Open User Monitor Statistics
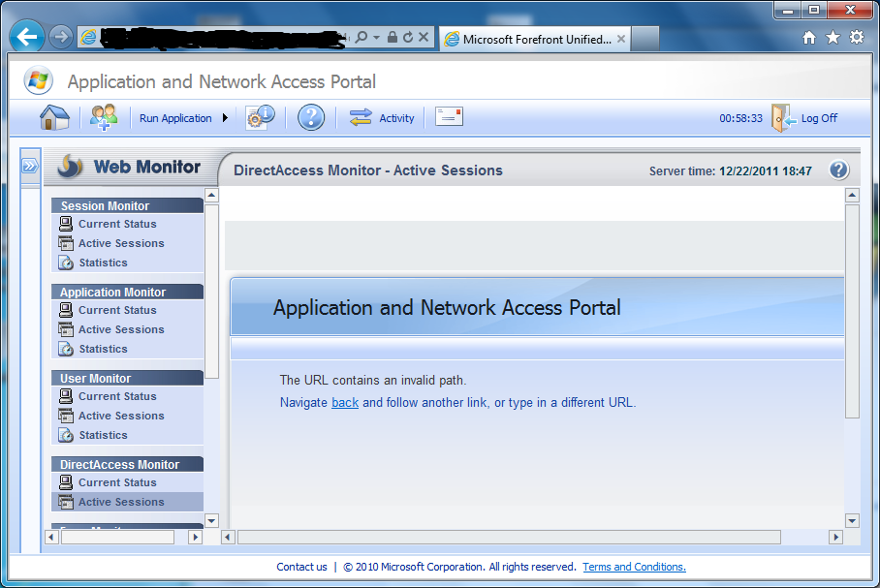The width and height of the screenshot is (880, 588). coord(104,435)
